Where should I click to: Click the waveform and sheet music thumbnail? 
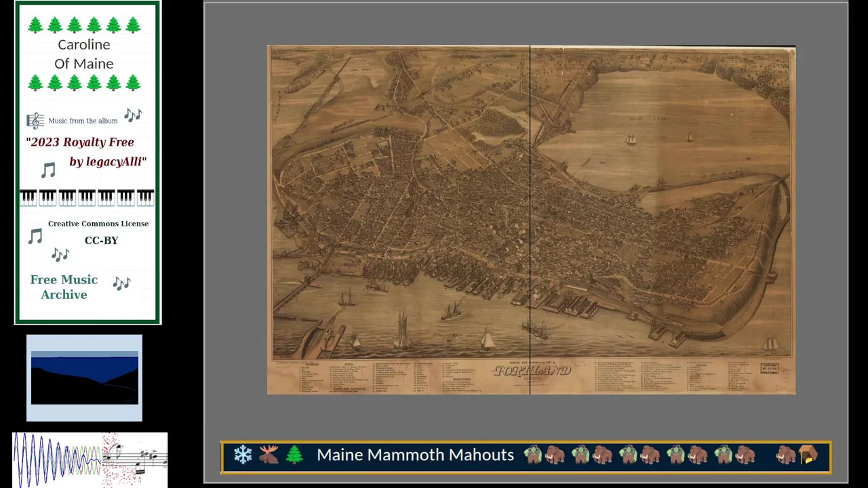(x=90, y=459)
